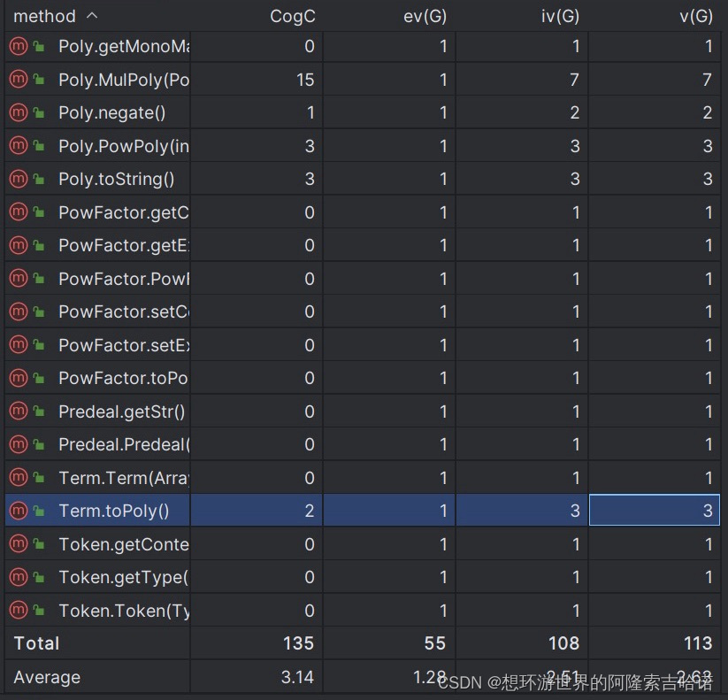
Task: Select the Poly.PowPoly method row
Action: (362, 146)
